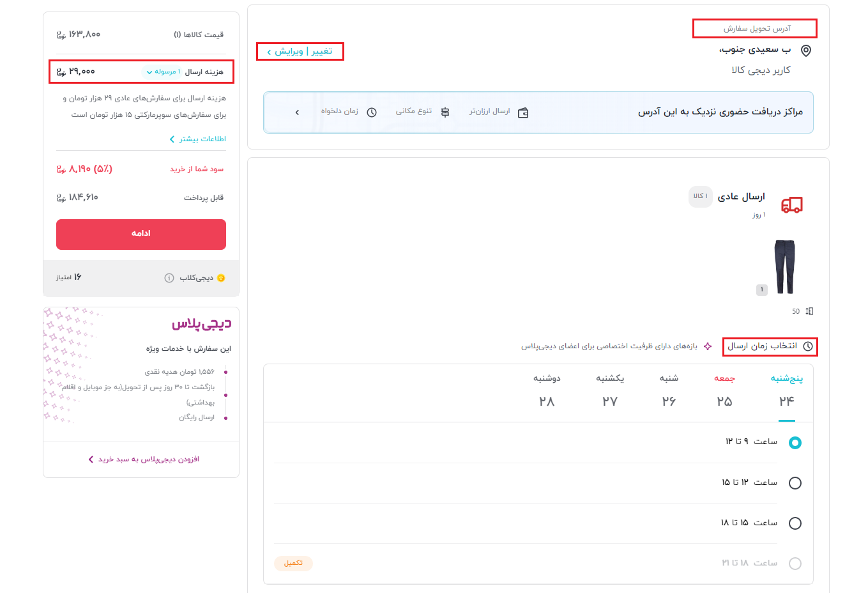This screenshot has height=593, width=868.
Task: Select the ساعت ۱۸ تا ۲۱ time slot
Action: (795, 564)
